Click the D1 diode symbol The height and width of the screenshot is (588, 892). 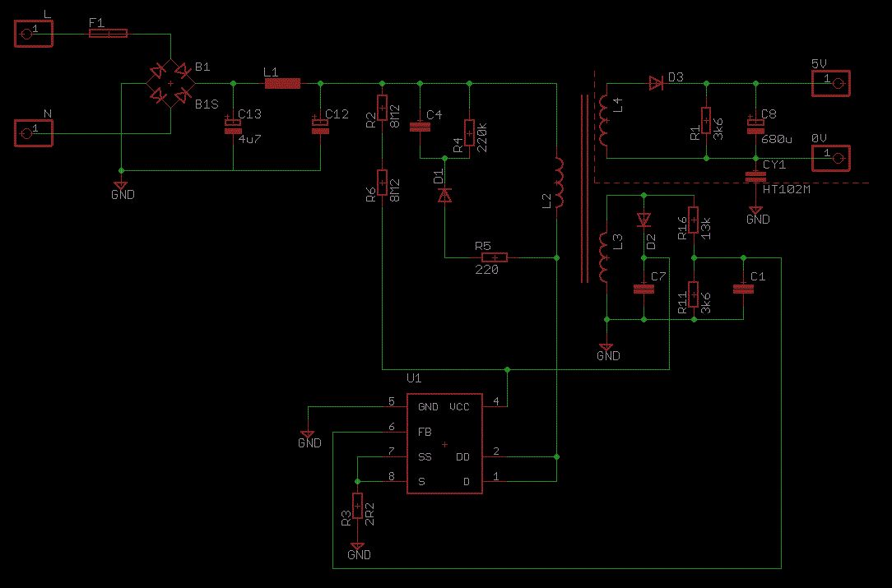tap(444, 196)
